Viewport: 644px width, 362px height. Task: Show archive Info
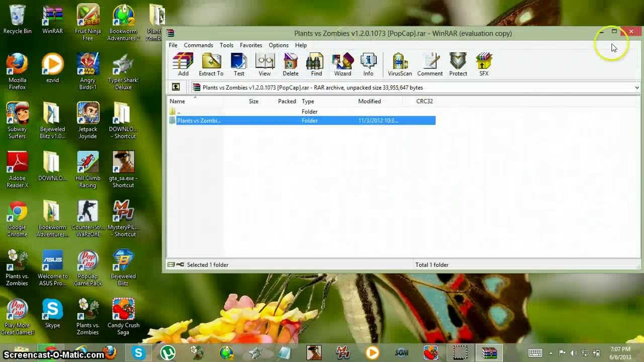click(x=368, y=64)
